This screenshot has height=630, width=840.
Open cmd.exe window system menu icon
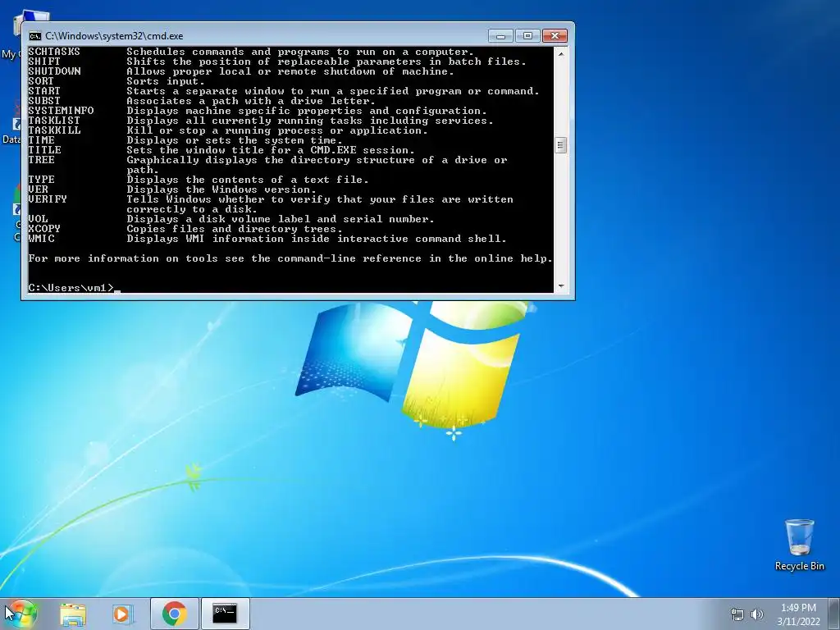[x=34, y=36]
